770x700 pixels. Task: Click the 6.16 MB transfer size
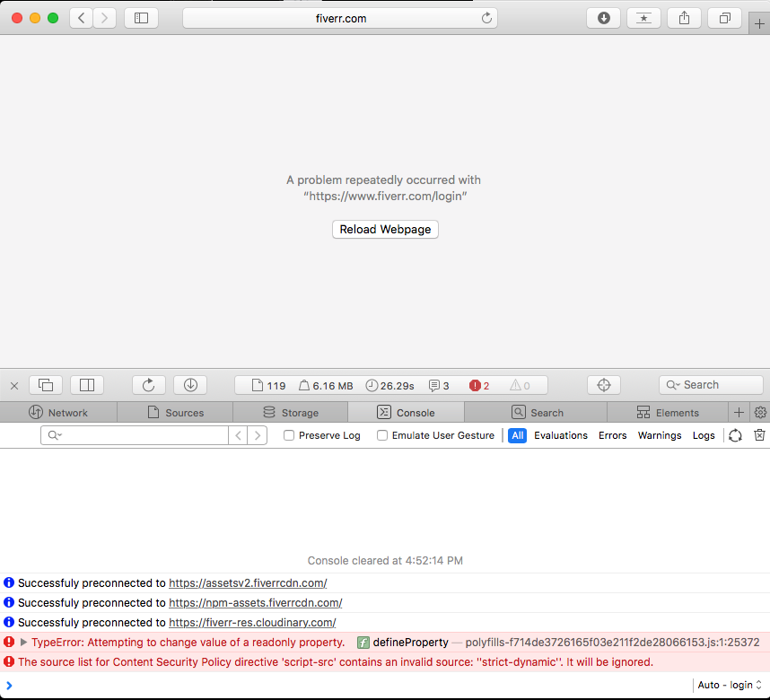click(326, 386)
